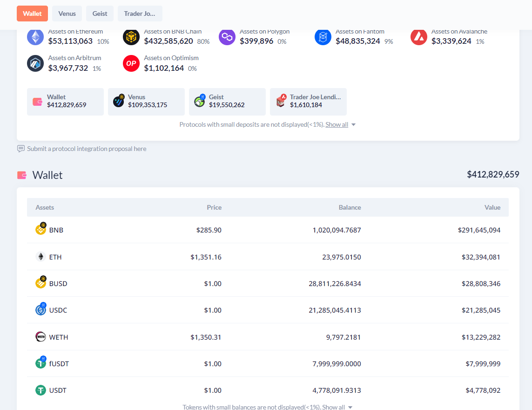Click the BNB Chain logo icon
Screen dimensions: 532x410
(131, 37)
